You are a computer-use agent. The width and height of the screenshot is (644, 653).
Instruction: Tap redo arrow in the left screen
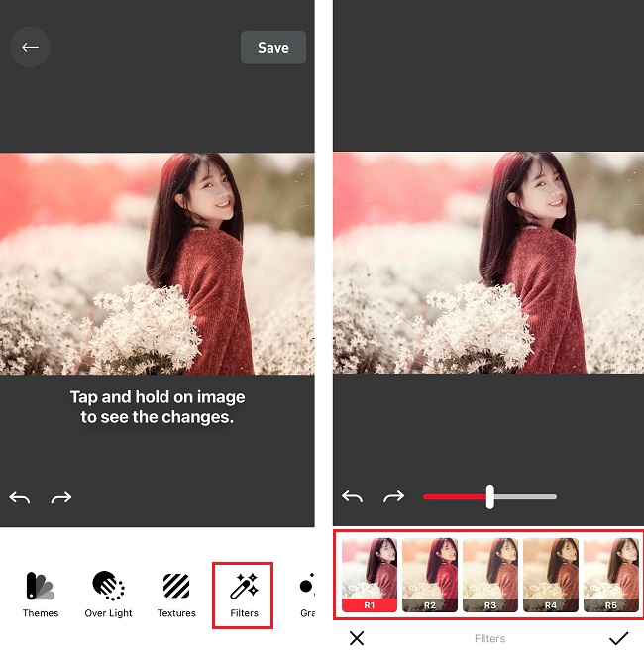tap(61, 497)
